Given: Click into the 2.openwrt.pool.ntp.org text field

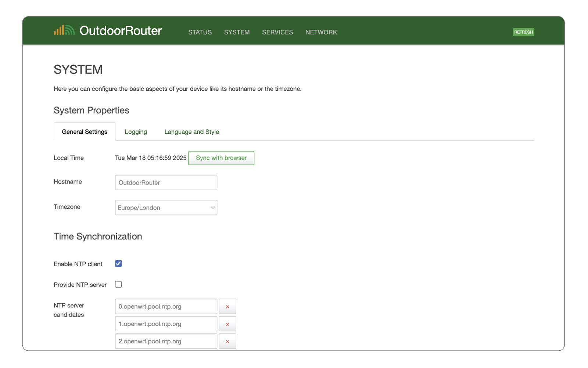Looking at the screenshot, I should click(x=166, y=342).
